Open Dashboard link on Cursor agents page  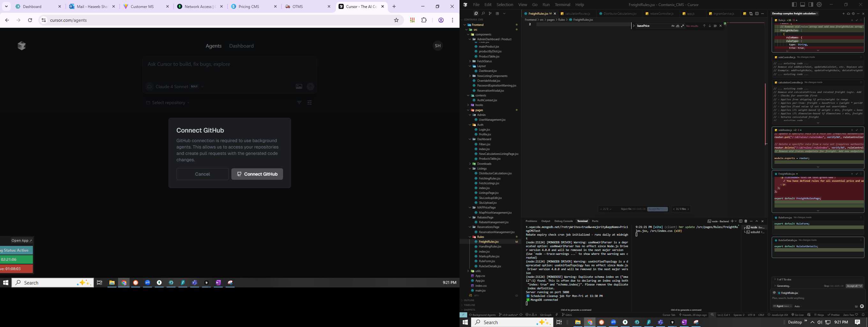pos(241,46)
